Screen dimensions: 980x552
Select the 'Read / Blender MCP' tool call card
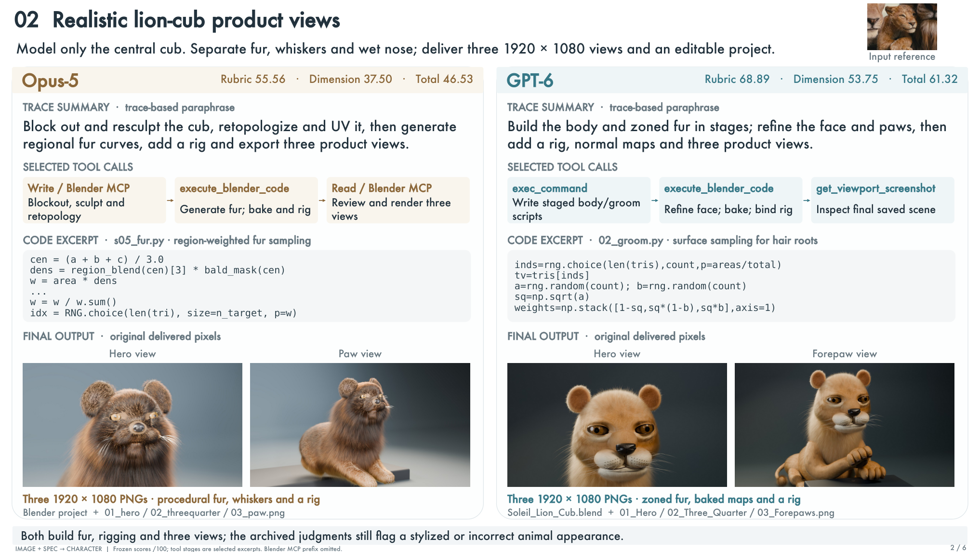(398, 200)
